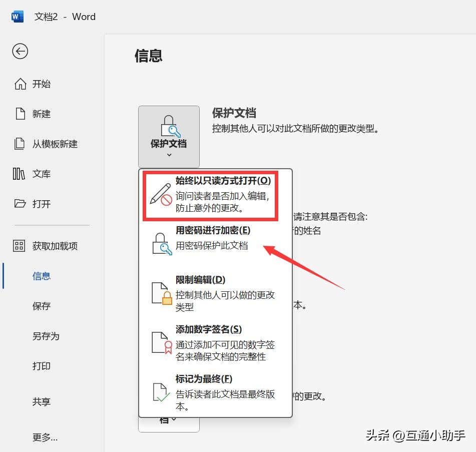Click the lock-and-key icon on 保护文档 button
The image size is (476, 452).
click(x=170, y=126)
